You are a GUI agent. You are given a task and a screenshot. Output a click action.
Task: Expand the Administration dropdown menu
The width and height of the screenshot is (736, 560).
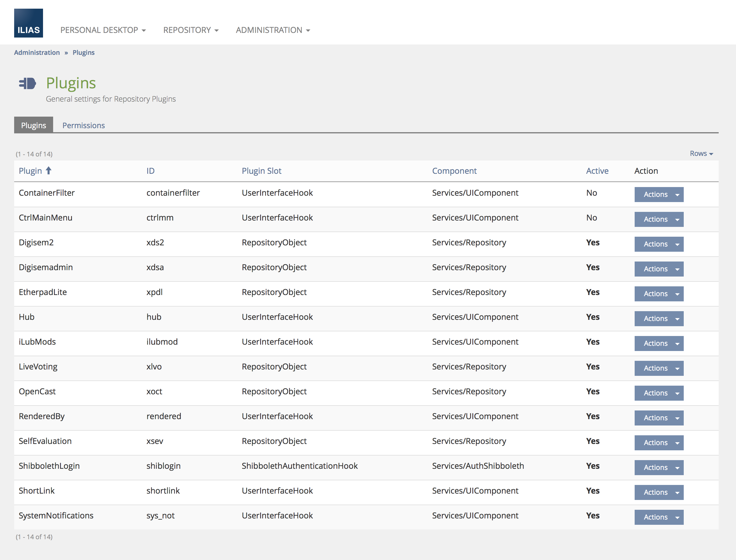tap(273, 30)
